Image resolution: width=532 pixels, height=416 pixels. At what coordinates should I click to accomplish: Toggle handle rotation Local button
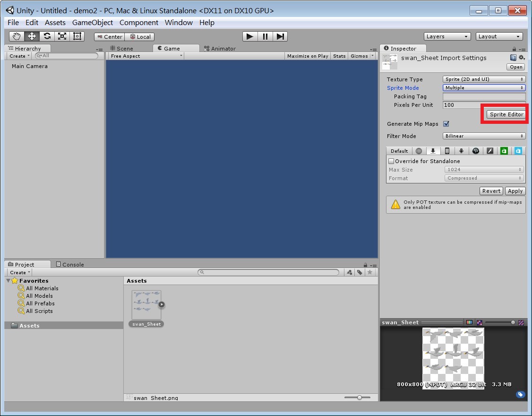tap(140, 37)
